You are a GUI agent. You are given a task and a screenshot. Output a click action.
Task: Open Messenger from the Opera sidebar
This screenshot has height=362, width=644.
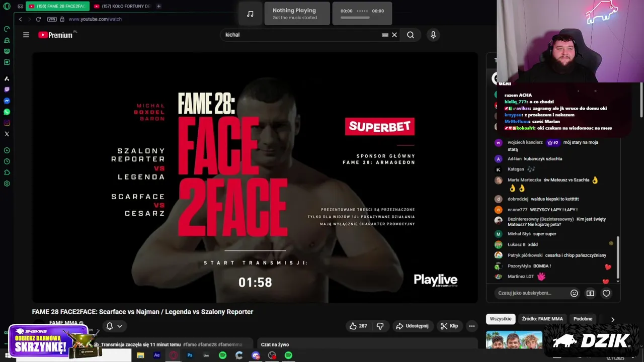click(7, 101)
